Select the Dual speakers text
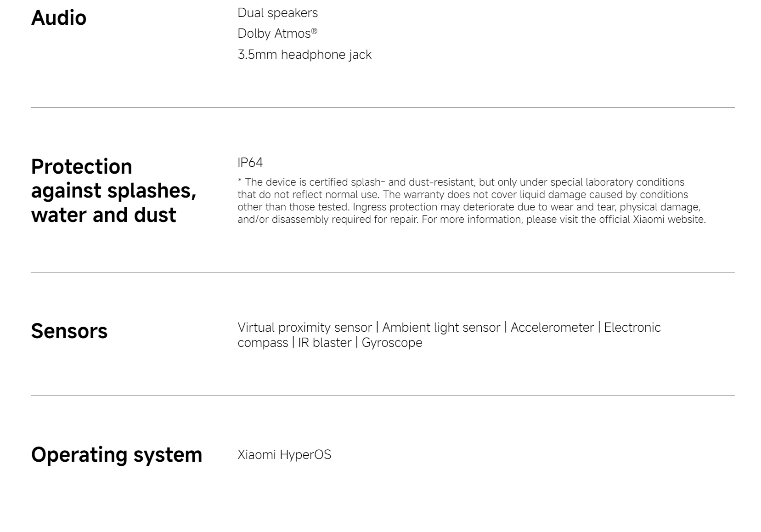761x532 pixels. (277, 13)
